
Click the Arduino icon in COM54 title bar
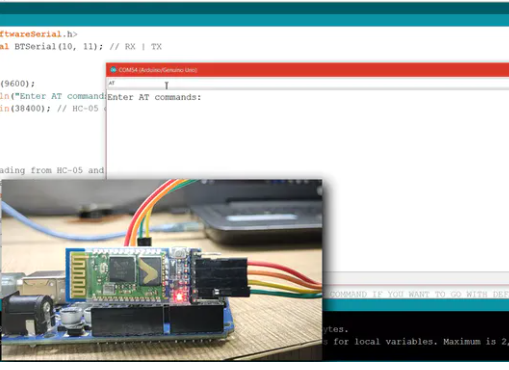(113, 70)
